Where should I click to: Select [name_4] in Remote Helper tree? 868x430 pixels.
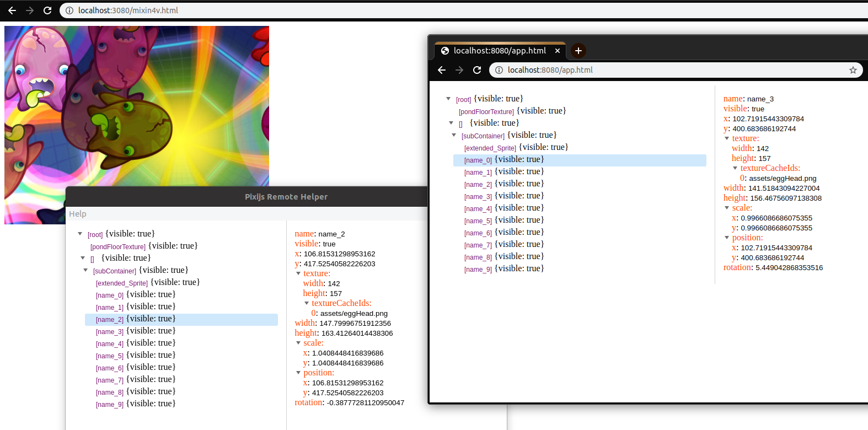(x=110, y=343)
